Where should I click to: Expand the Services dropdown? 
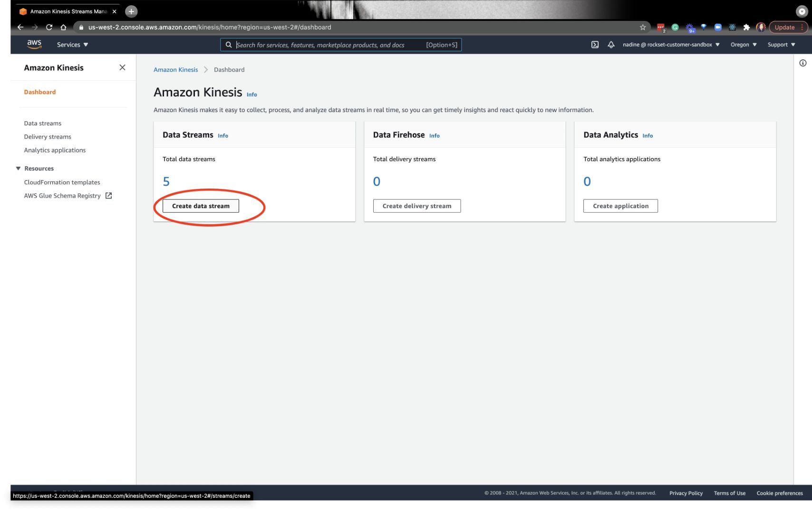pos(72,45)
